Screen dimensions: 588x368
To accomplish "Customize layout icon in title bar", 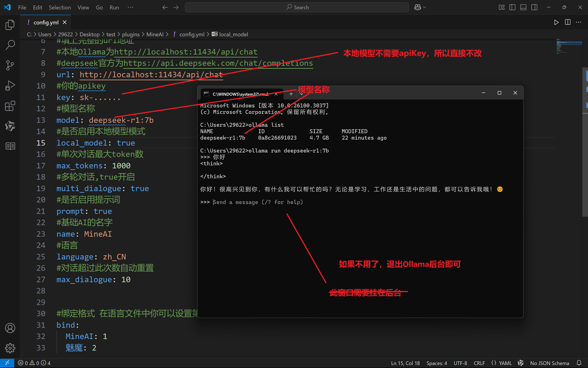I will coord(501,8).
